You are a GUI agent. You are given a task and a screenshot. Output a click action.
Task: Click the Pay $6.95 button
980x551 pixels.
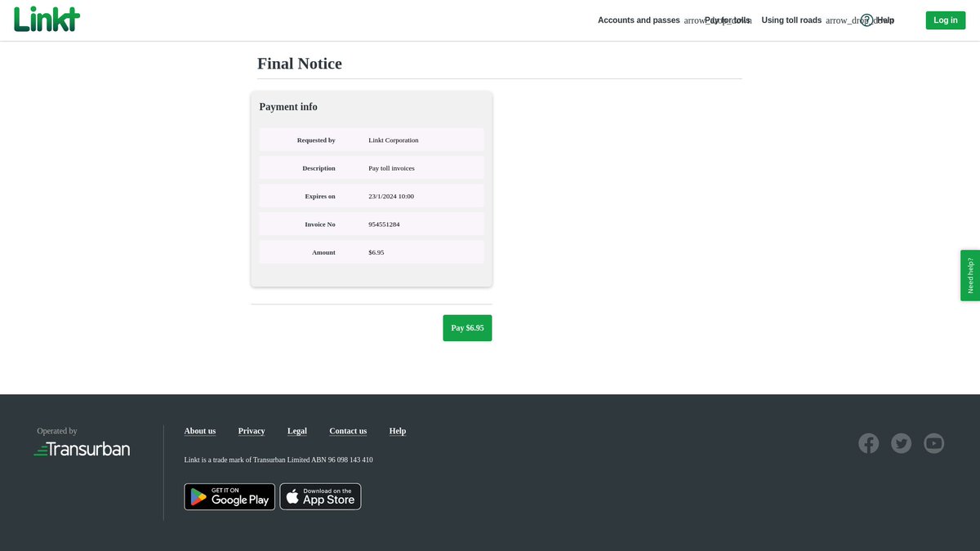point(467,328)
